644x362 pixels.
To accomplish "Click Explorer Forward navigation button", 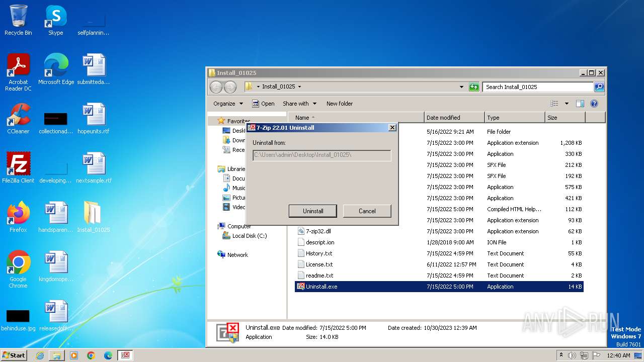I will coord(230,87).
